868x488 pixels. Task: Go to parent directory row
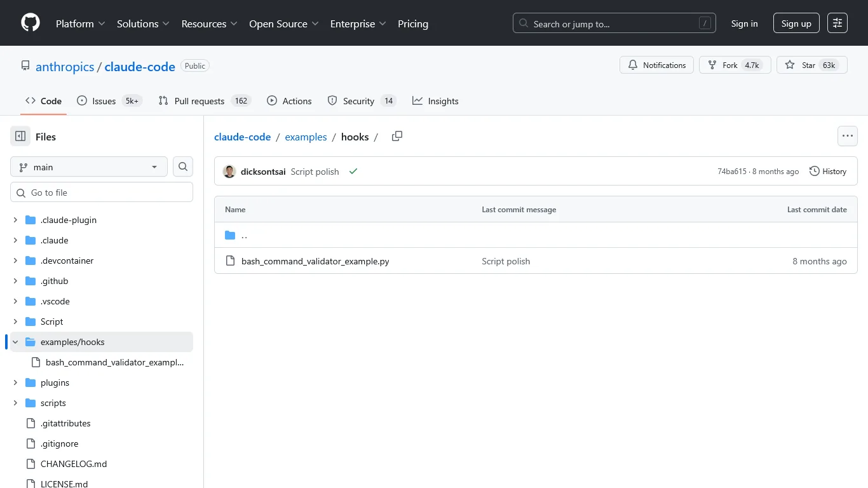pyautogui.click(x=536, y=235)
